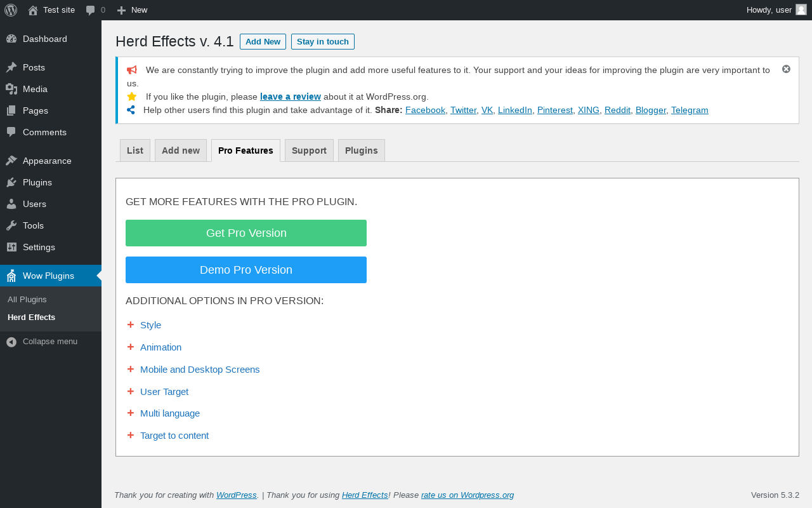The height and width of the screenshot is (508, 812).
Task: Open comments bubble in admin bar
Action: click(x=91, y=10)
